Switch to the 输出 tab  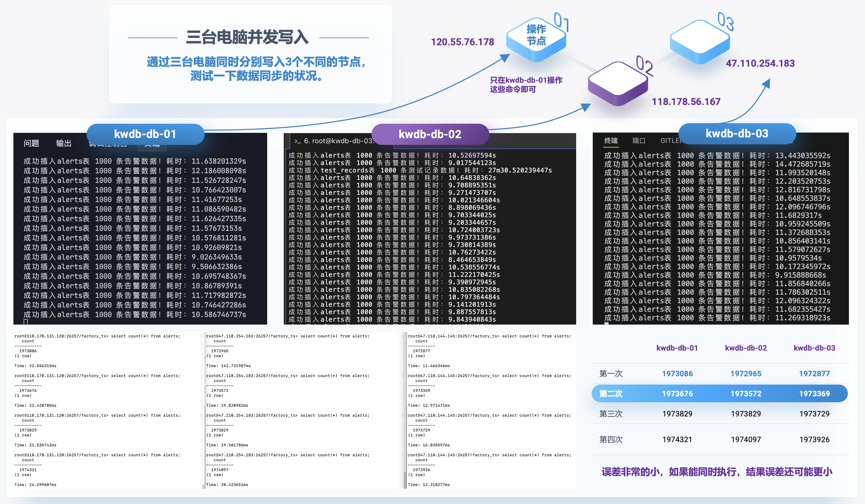click(x=64, y=143)
